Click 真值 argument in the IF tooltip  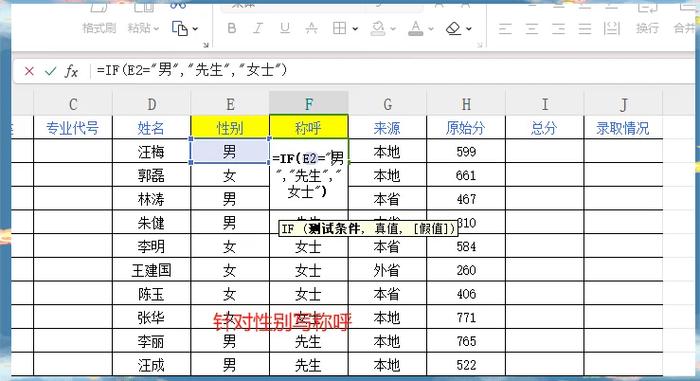387,229
